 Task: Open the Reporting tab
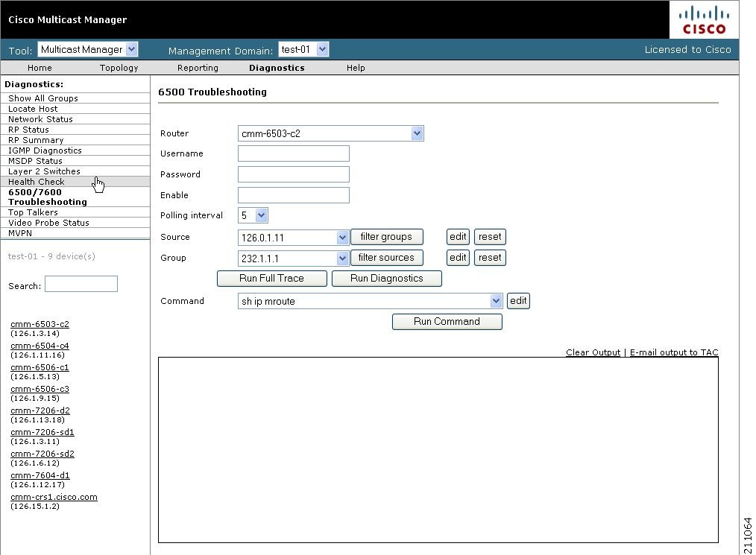(198, 67)
